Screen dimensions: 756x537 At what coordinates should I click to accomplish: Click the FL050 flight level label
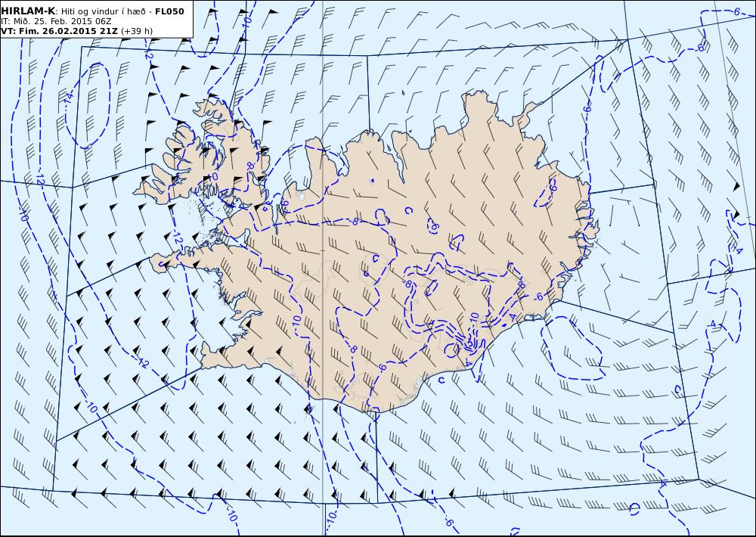tap(169, 11)
